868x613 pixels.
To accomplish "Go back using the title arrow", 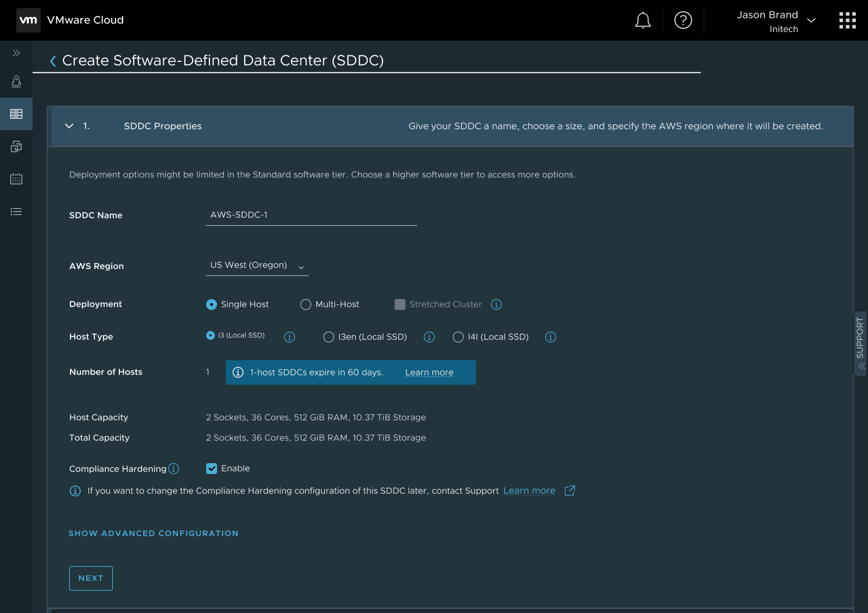I will coord(53,61).
